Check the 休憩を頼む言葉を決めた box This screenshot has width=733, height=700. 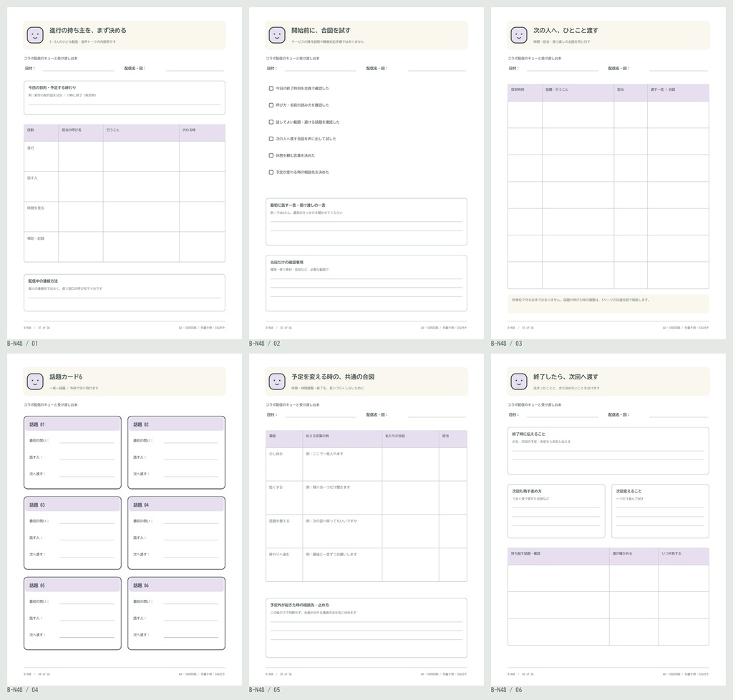(x=271, y=155)
